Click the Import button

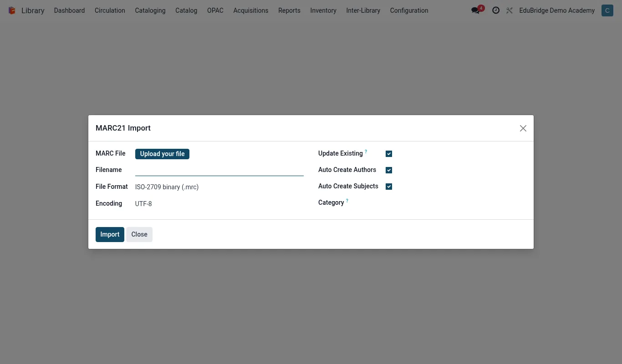[110, 234]
